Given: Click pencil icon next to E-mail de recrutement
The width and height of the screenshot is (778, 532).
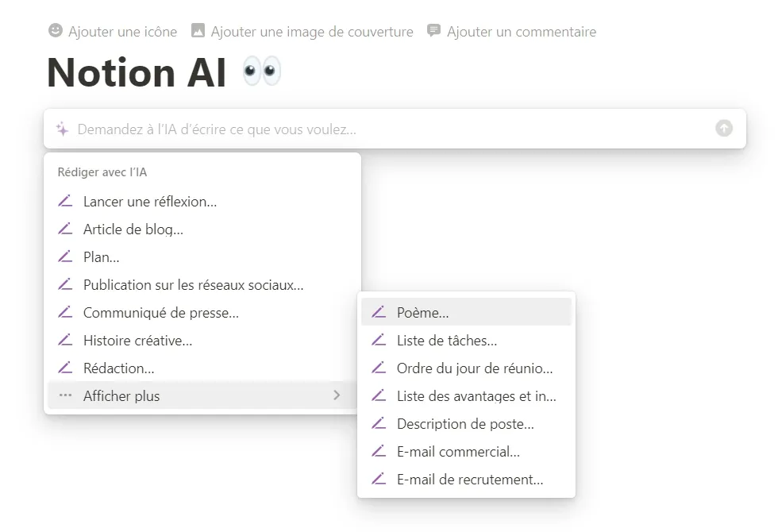Looking at the screenshot, I should pos(379,479).
